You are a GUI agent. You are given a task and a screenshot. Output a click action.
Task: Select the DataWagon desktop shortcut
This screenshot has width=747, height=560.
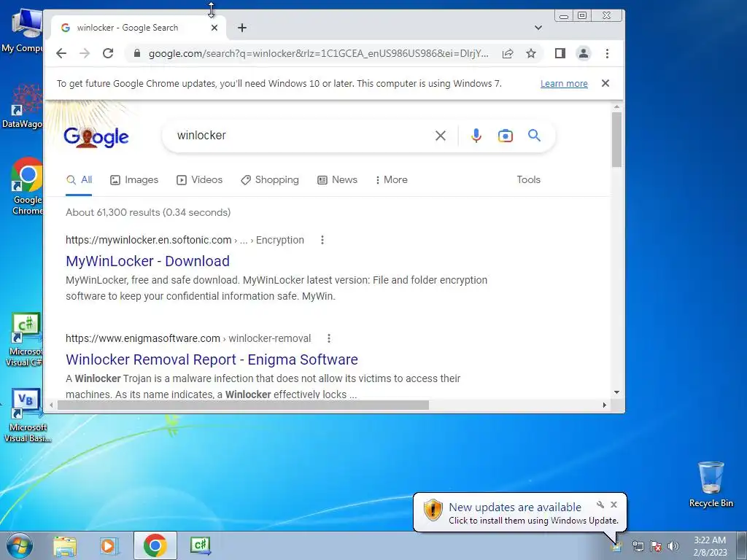pos(22,106)
